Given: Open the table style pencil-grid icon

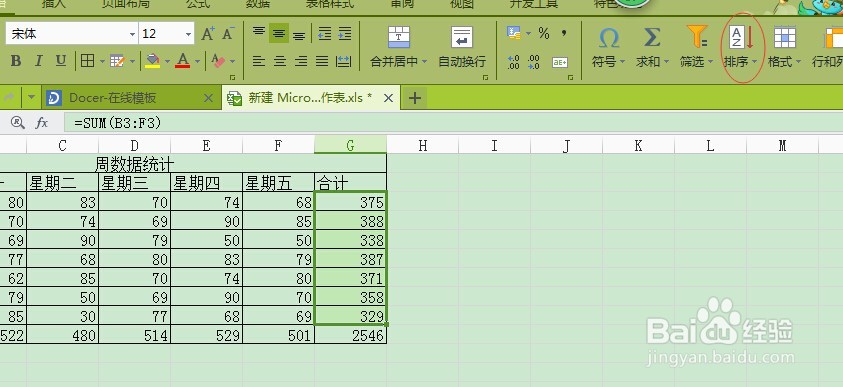Looking at the screenshot, I should [117, 61].
